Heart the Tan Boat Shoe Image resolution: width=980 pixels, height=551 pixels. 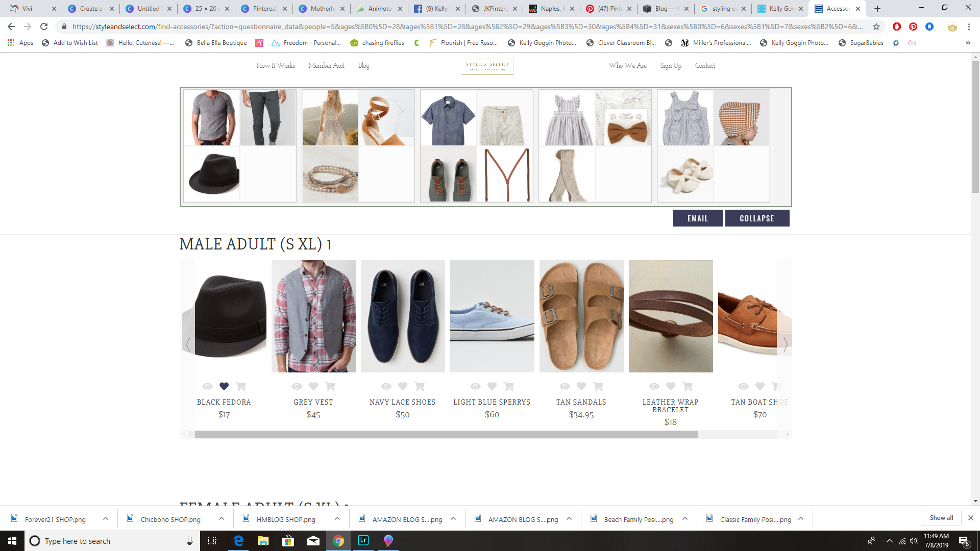[760, 386]
